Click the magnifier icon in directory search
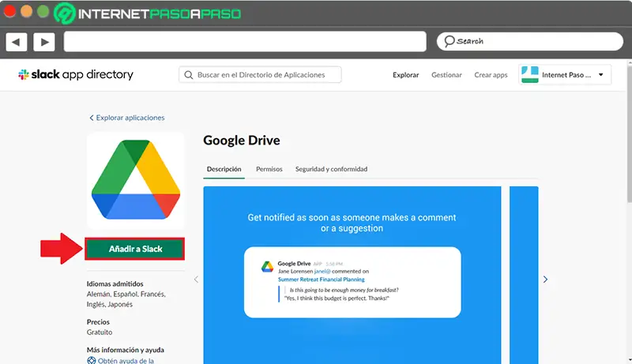Screen dimensions: 632x364 coord(188,75)
